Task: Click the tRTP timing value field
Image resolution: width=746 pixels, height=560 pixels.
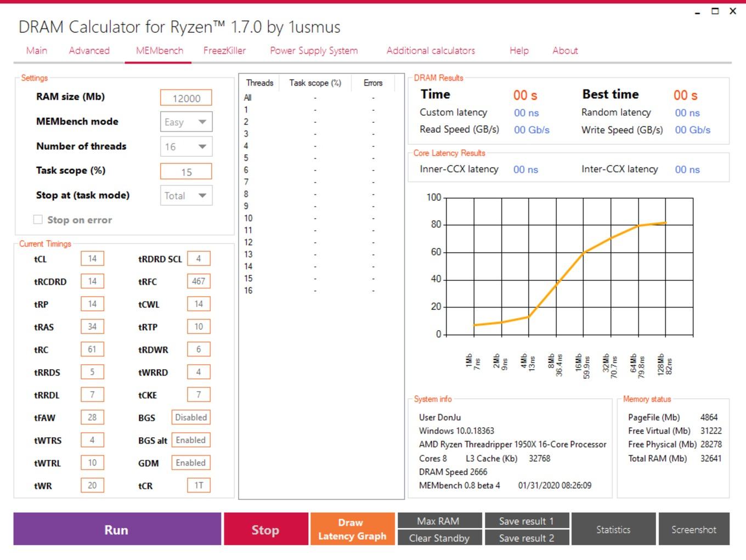Action: (x=199, y=326)
